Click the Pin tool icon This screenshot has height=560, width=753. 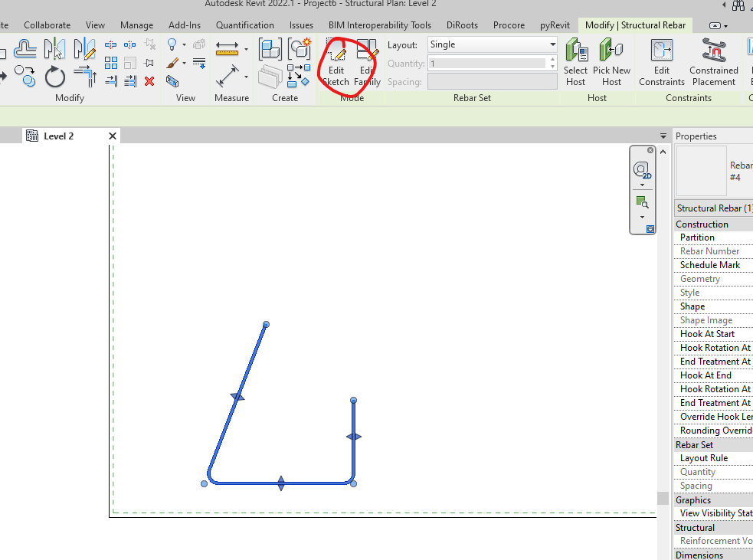(149, 63)
